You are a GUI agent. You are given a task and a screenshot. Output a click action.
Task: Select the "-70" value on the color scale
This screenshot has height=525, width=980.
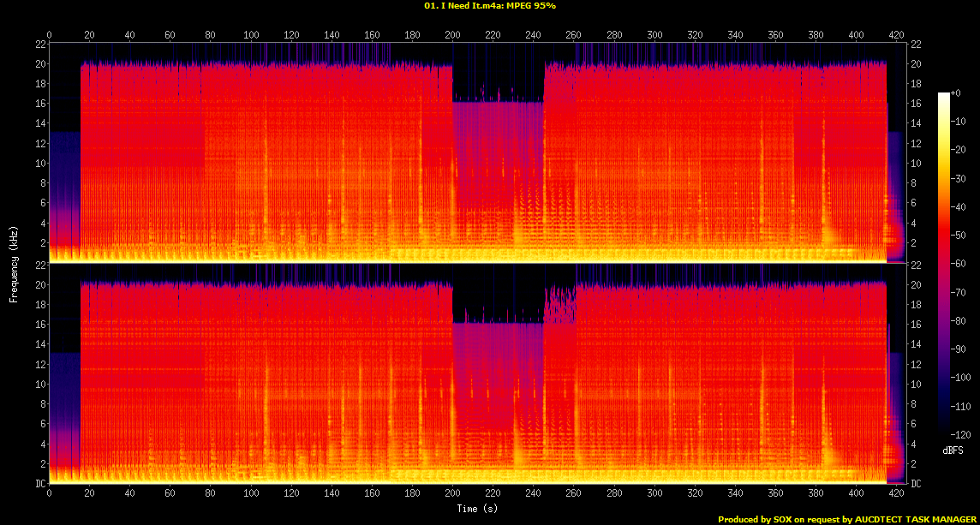tap(958, 292)
